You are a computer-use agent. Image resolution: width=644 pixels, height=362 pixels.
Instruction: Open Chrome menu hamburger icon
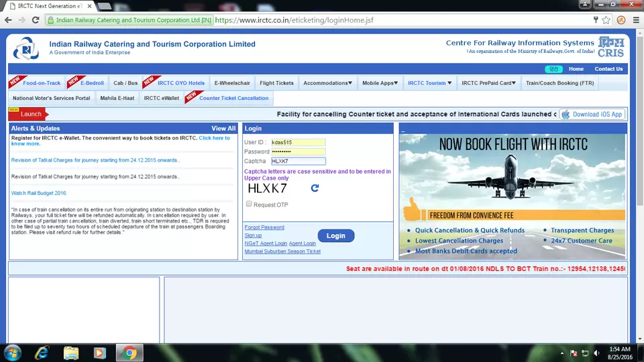coord(636,19)
